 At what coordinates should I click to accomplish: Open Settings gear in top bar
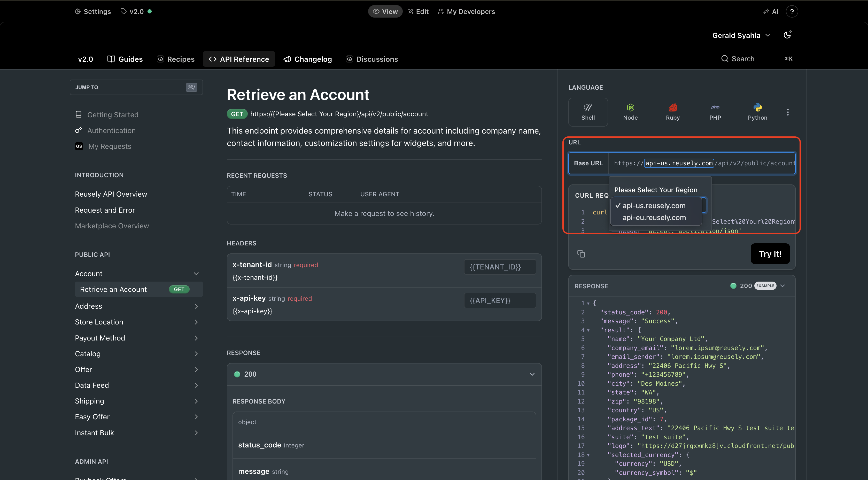pyautogui.click(x=93, y=11)
